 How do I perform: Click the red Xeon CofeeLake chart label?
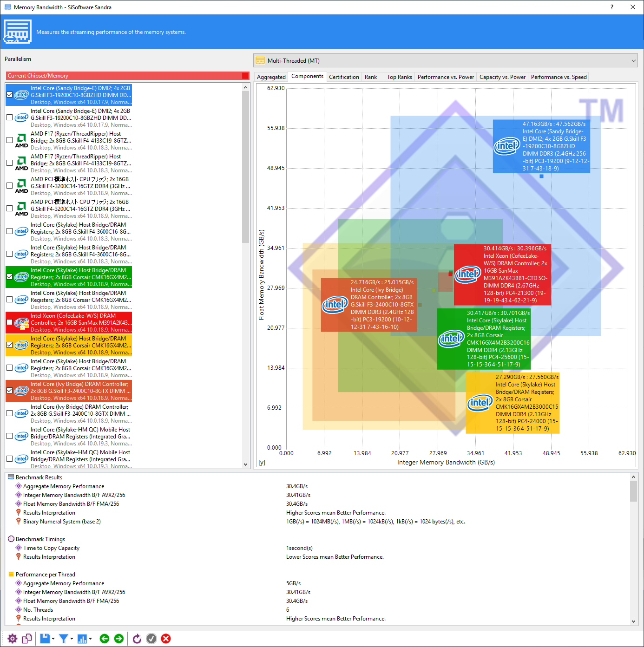502,274
